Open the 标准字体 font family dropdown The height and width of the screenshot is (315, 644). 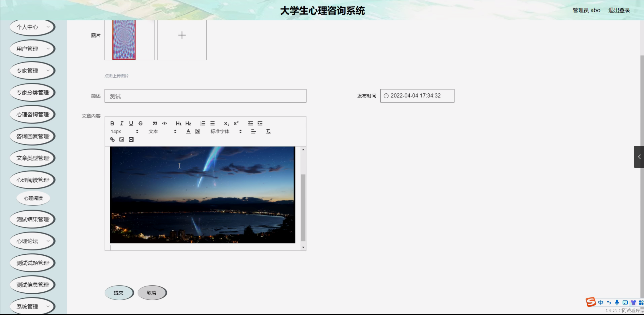tap(226, 131)
